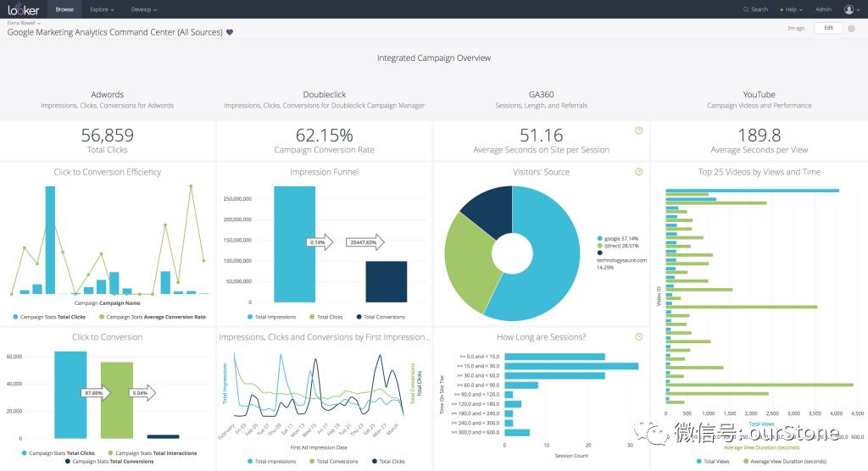
Task: Click the >= 15.0 and < 30.0 session bar
Action: pos(571,366)
